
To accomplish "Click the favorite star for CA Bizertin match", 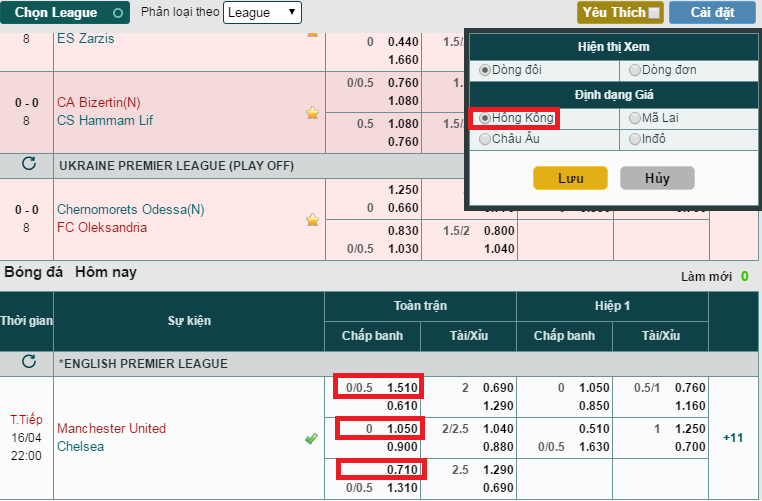I will [x=312, y=113].
